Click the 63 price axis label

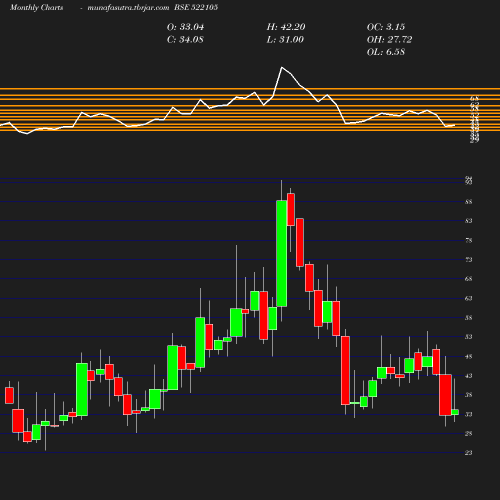click(x=469, y=298)
